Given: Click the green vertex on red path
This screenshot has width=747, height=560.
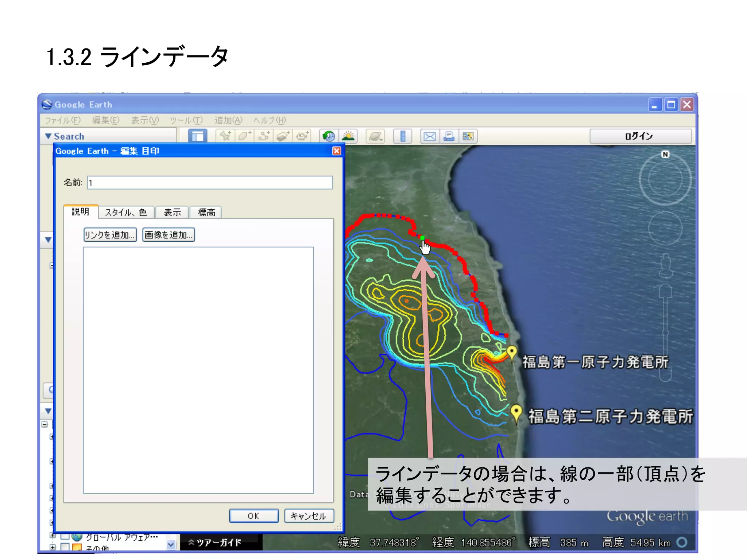Looking at the screenshot, I should pyautogui.click(x=422, y=238).
